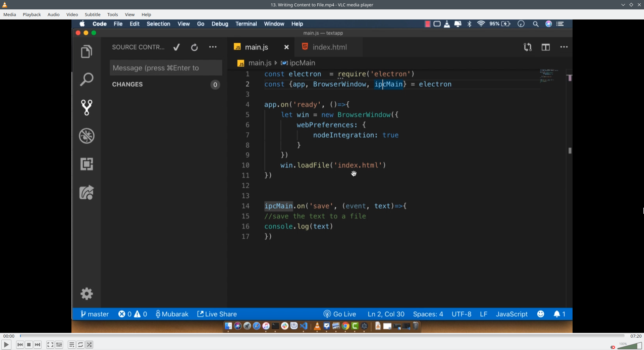This screenshot has width=644, height=350.
Task: Show VLC extended settings
Action: 59,345
